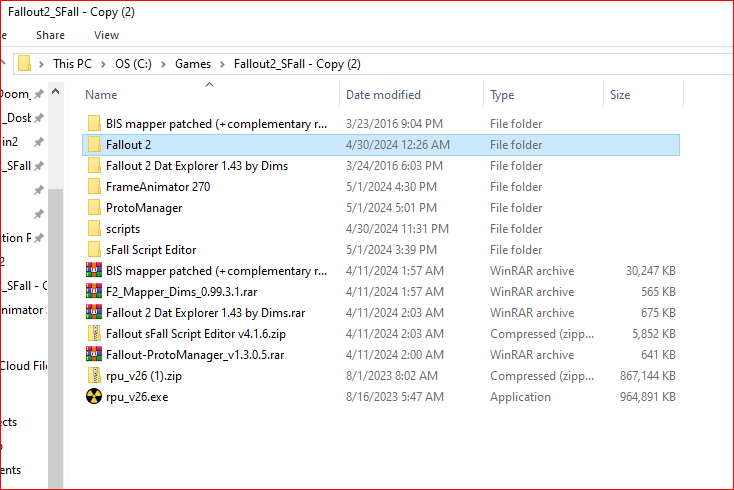Image resolution: width=734 pixels, height=490 pixels.
Task: Expand the chevron after This PC breadcrumb
Action: (103, 64)
